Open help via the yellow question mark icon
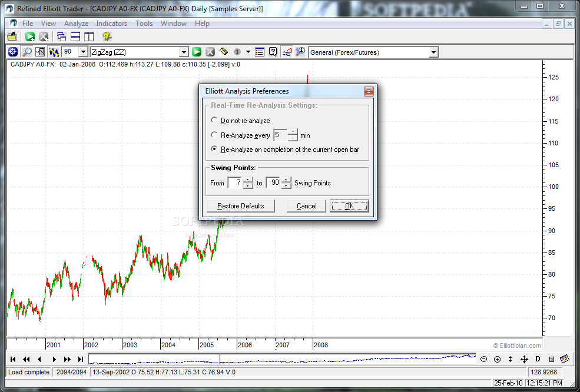Viewport: 580px width, 392px height. click(x=107, y=36)
